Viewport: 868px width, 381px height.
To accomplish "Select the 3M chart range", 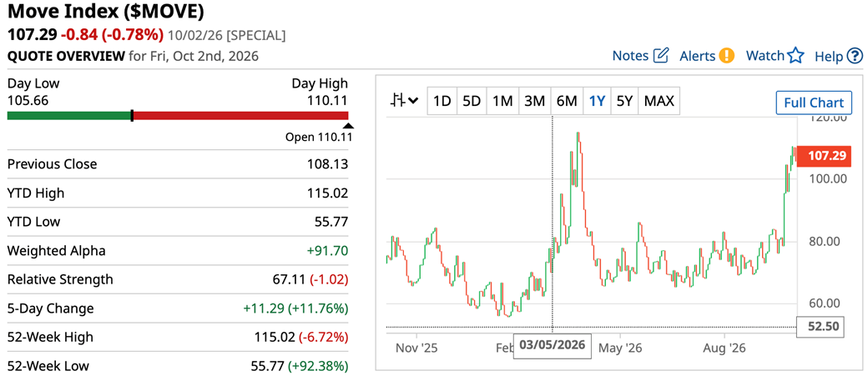I will tap(535, 101).
